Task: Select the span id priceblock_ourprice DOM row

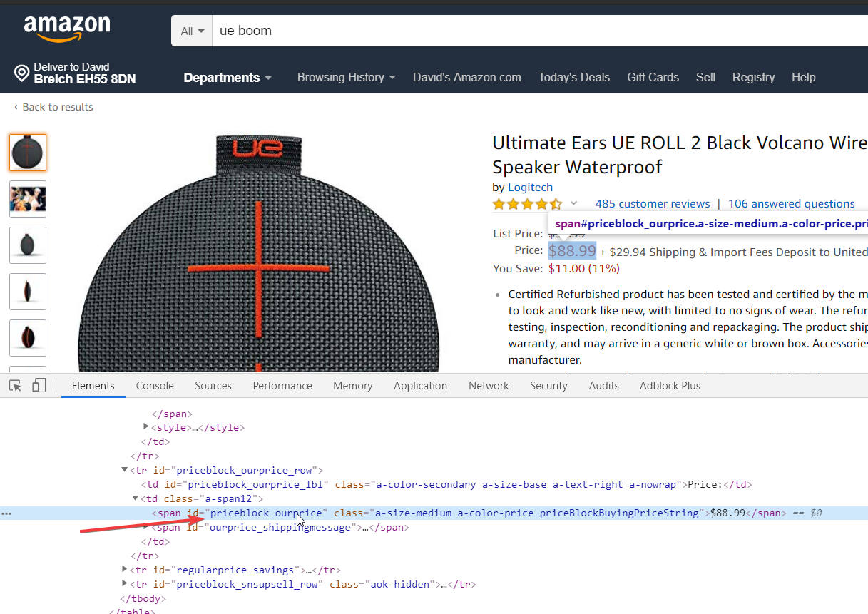Action: tap(434, 513)
